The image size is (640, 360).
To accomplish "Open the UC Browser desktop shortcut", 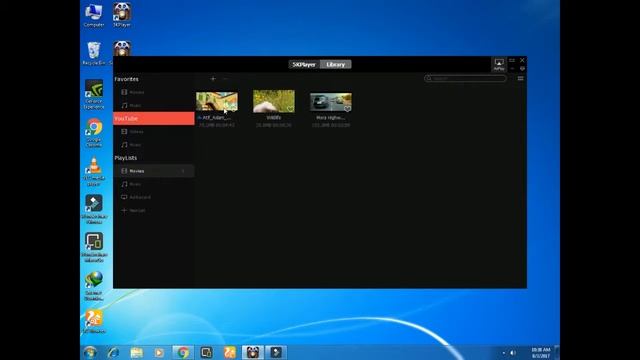I will [x=93, y=321].
